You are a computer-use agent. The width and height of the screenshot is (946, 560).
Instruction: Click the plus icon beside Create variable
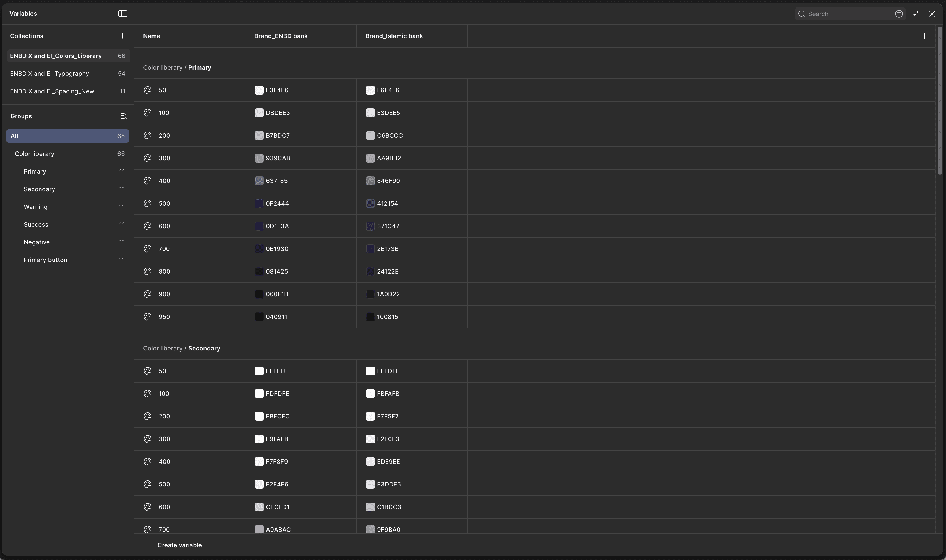147,545
